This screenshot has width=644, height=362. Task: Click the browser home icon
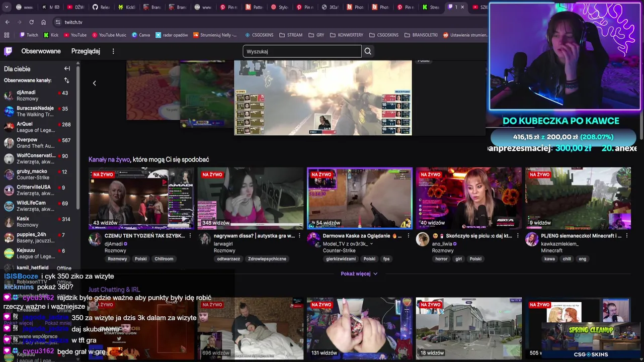[x=43, y=22]
